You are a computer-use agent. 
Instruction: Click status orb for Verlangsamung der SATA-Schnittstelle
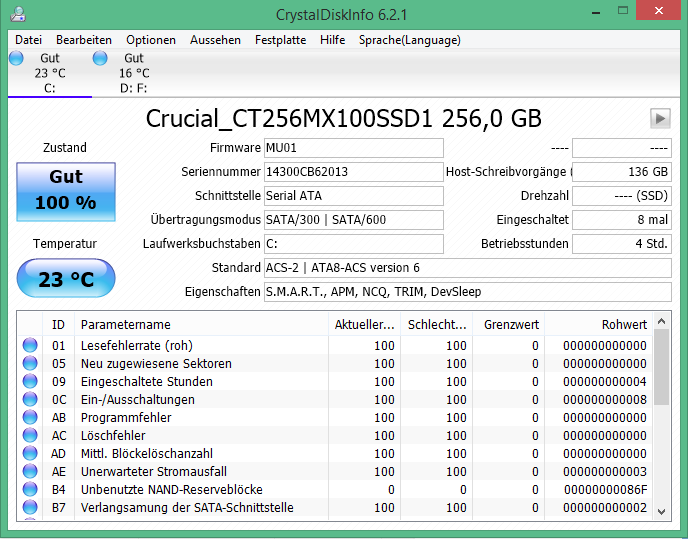click(30, 507)
